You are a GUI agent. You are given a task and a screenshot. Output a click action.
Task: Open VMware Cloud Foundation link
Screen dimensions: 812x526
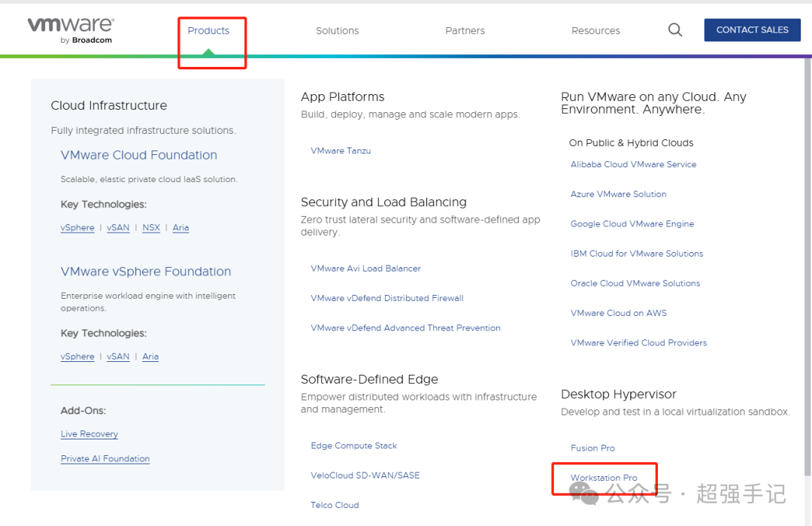point(139,155)
